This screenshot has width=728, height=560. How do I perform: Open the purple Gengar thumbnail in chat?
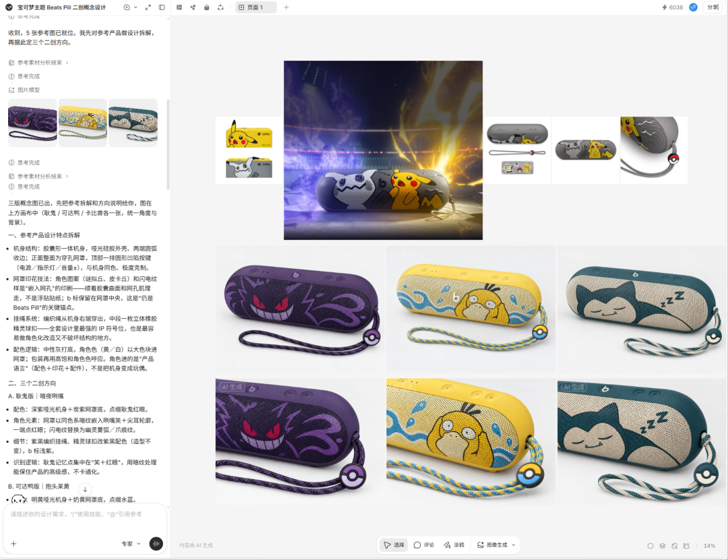point(32,123)
